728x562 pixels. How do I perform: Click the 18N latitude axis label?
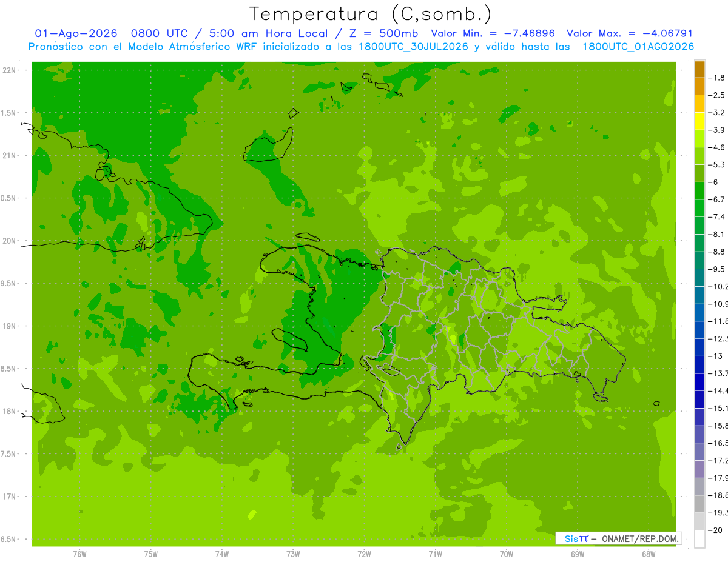pos(10,412)
